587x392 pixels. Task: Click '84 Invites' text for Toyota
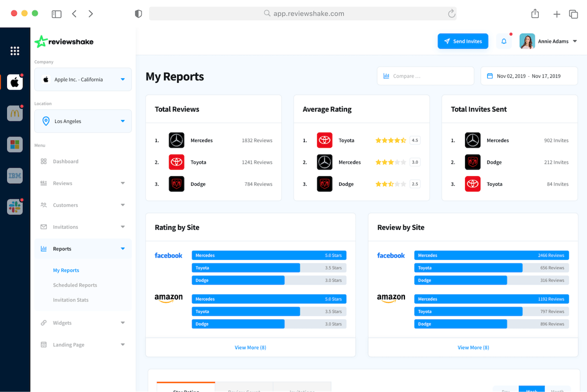coord(557,184)
